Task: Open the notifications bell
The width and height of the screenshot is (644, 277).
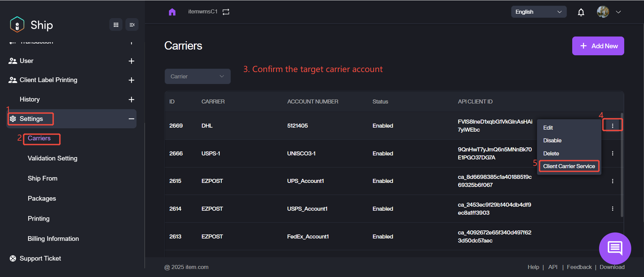Action: tap(581, 12)
